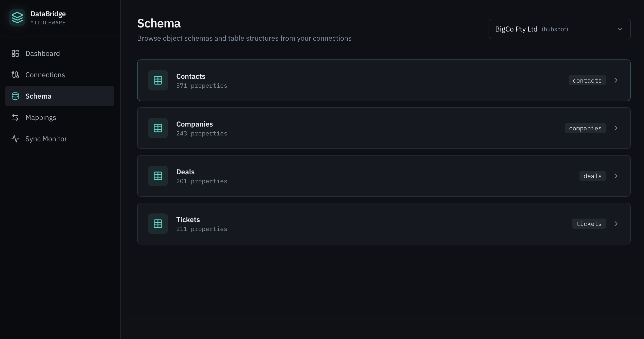644x339 pixels.
Task: Switch to the Mappings section
Action: [x=41, y=117]
